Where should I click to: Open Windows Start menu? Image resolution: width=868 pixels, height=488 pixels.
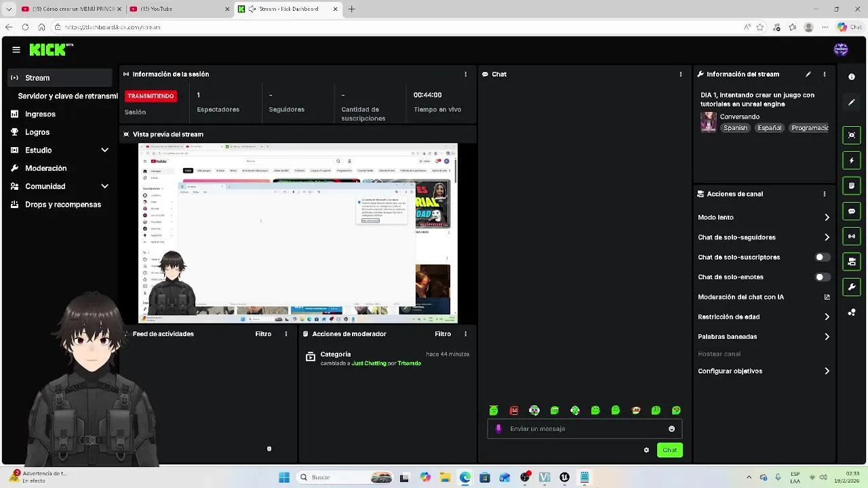click(x=284, y=477)
